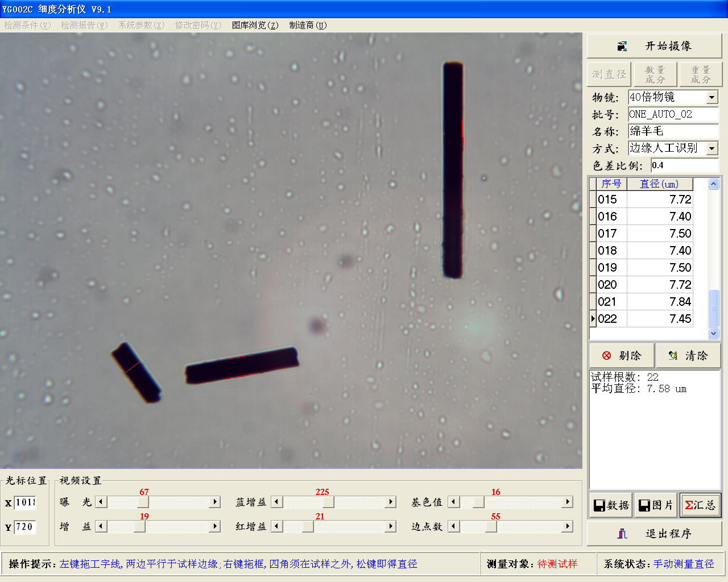The height and width of the screenshot is (582, 728).
Task: Click the sigma icon for 汇总
Action: tap(689, 505)
